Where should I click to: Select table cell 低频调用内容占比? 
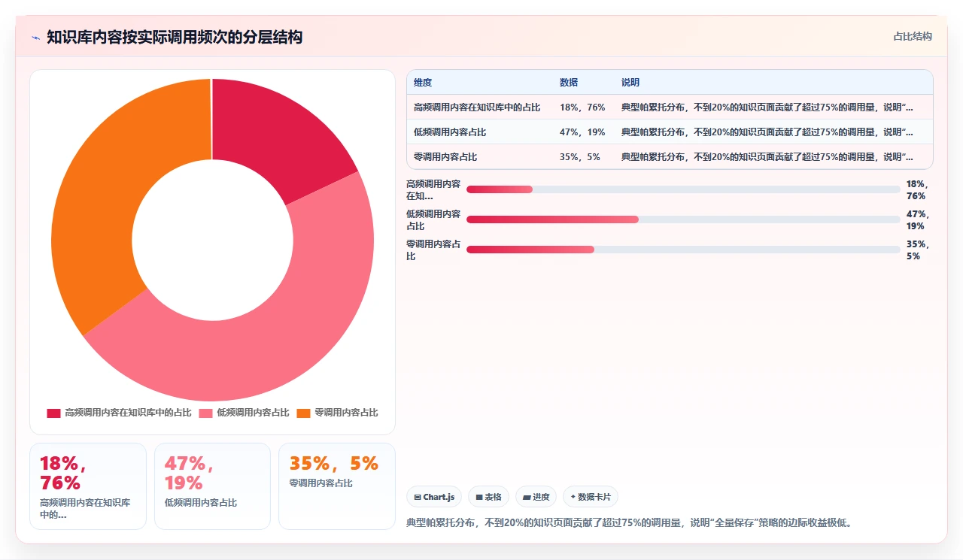[x=450, y=132]
